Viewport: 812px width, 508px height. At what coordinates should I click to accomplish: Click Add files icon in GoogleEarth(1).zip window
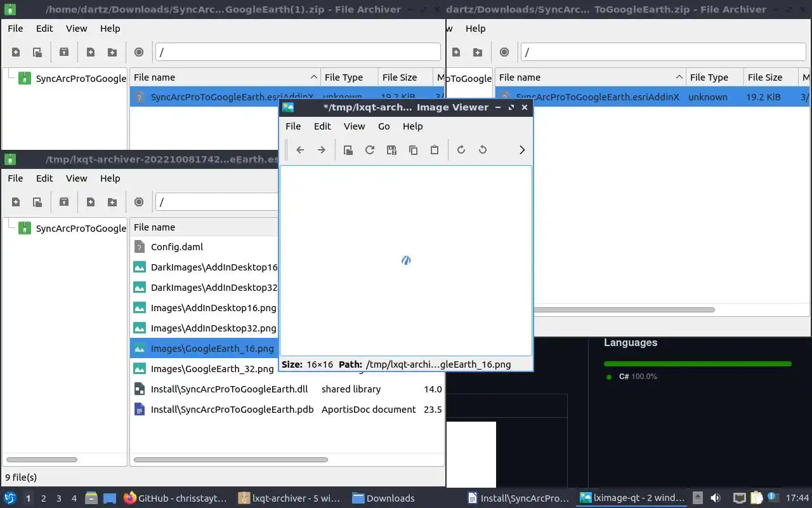pos(91,52)
